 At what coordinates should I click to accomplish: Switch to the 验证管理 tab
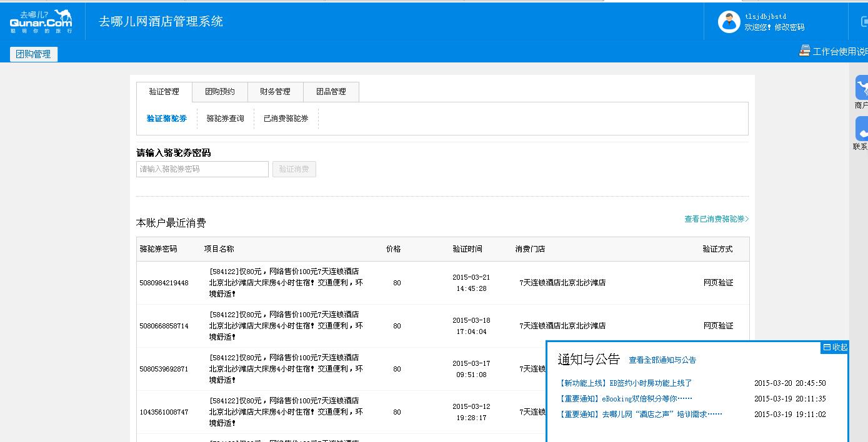click(164, 92)
